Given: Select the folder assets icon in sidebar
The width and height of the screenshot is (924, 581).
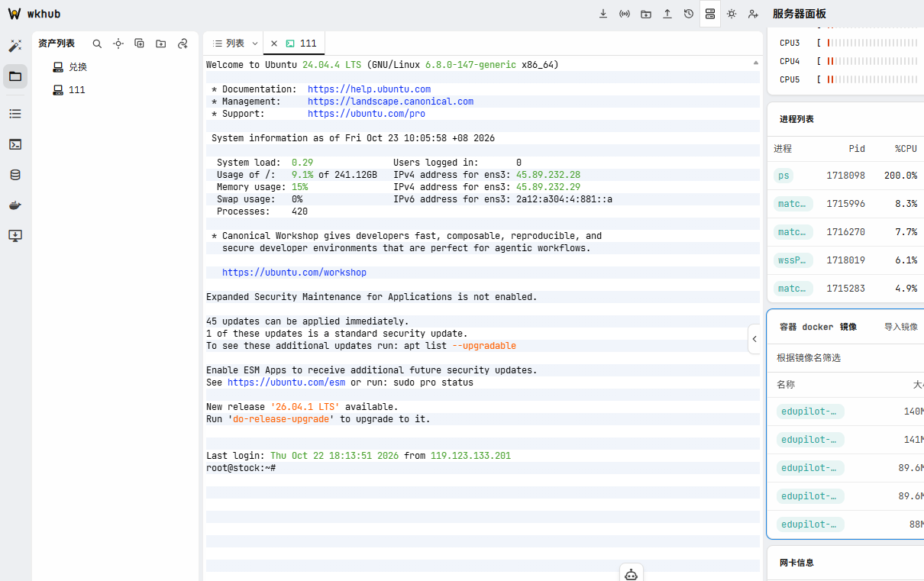Looking at the screenshot, I should click(x=15, y=76).
